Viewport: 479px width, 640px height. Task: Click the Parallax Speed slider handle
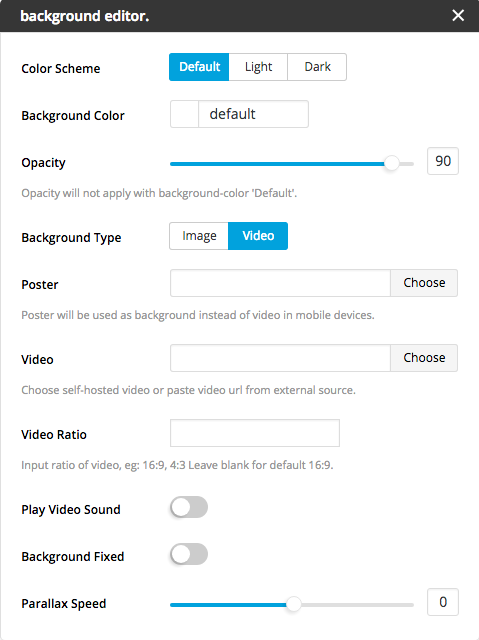[x=293, y=604]
